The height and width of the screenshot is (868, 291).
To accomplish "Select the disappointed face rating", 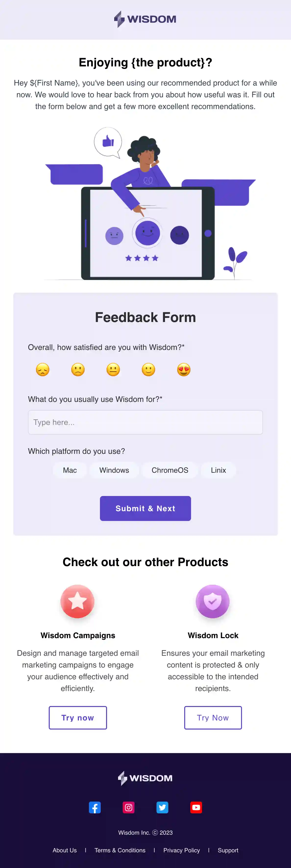I will coord(42,370).
